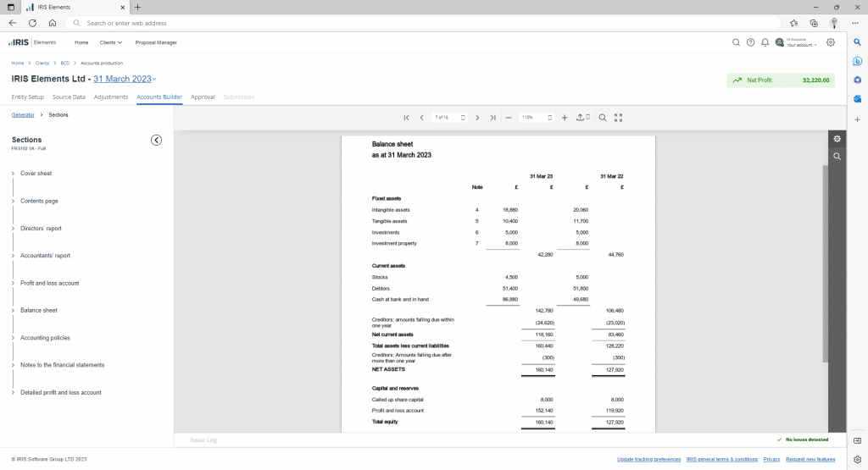Open browser favorites star icon
This screenshot has width=868, height=470.
pos(793,23)
